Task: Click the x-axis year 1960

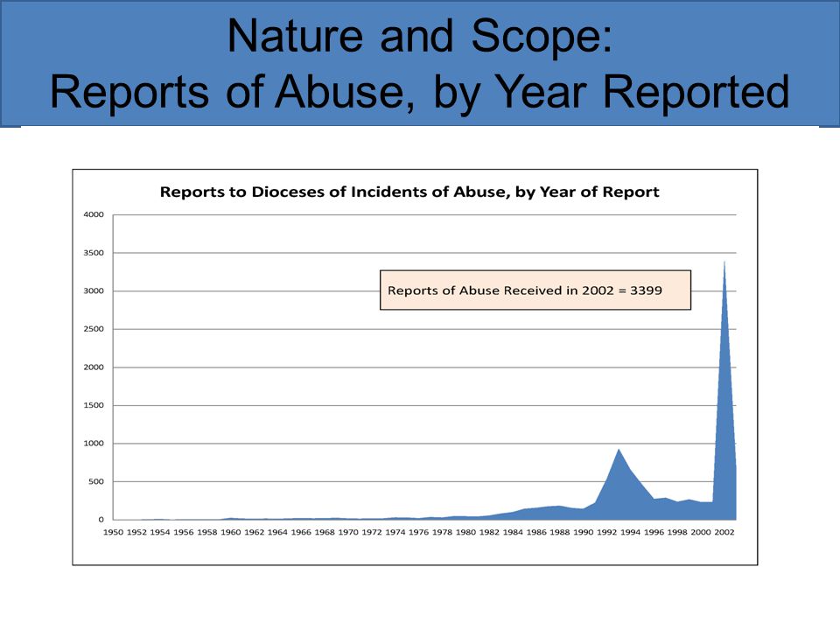Action: (230, 532)
